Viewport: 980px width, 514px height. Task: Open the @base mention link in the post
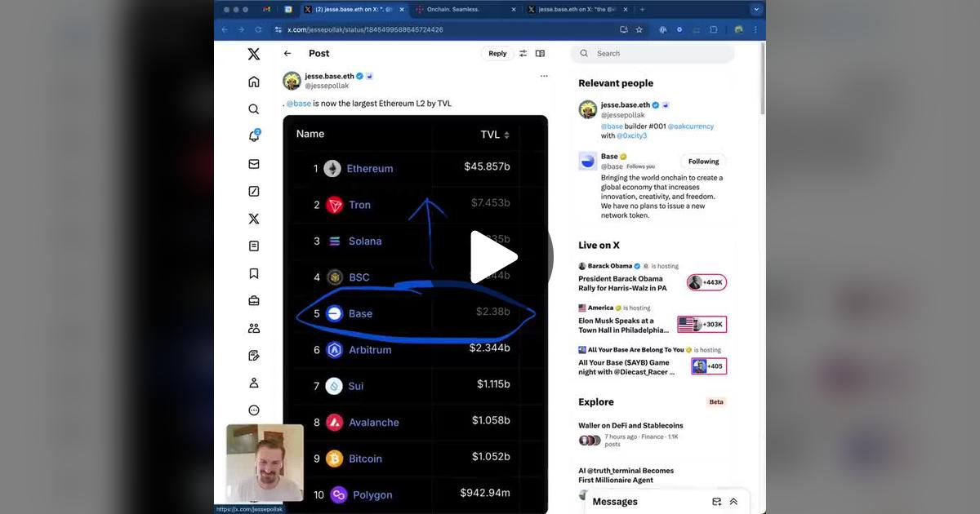[299, 104]
